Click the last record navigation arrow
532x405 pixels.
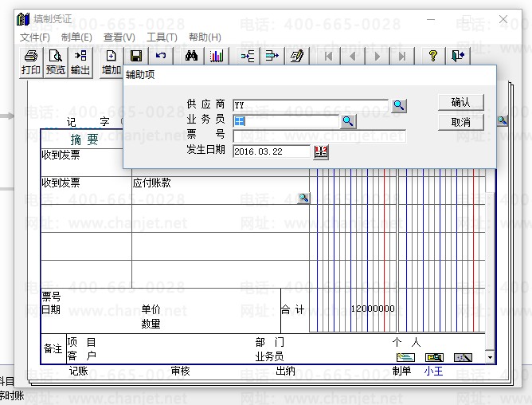point(403,56)
